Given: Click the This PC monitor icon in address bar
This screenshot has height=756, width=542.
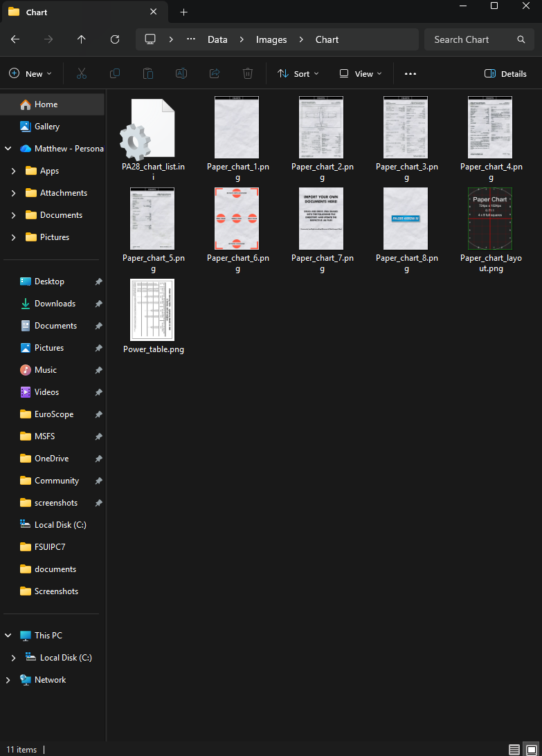Looking at the screenshot, I should [151, 39].
